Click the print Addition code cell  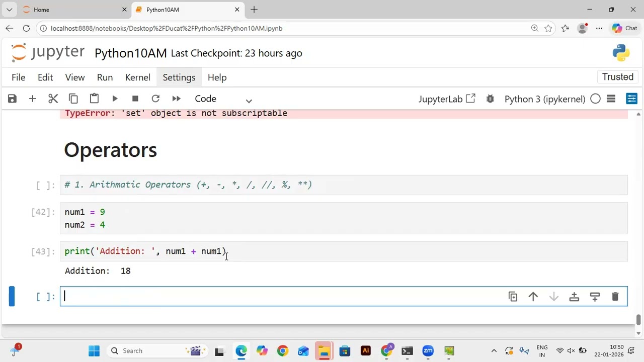pos(344,251)
